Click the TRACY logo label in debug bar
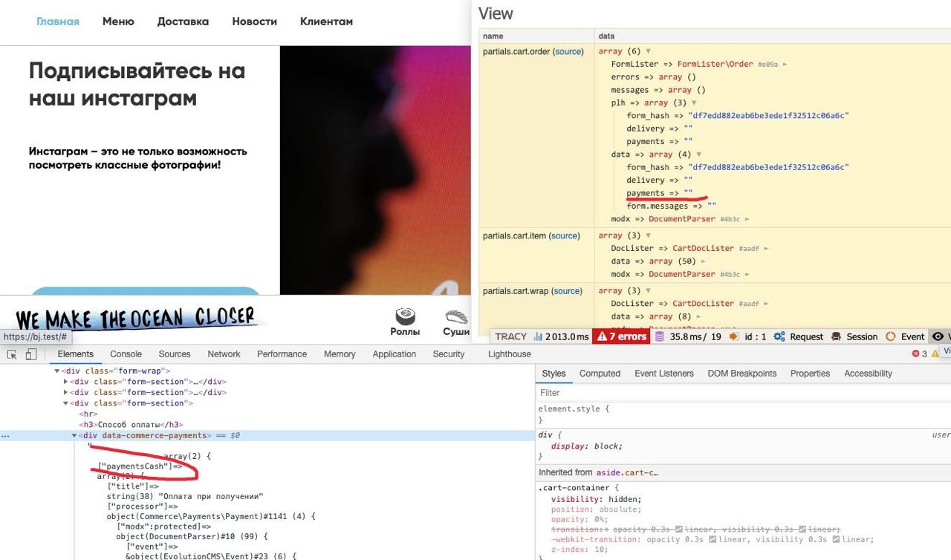951x560 pixels. 510,336
